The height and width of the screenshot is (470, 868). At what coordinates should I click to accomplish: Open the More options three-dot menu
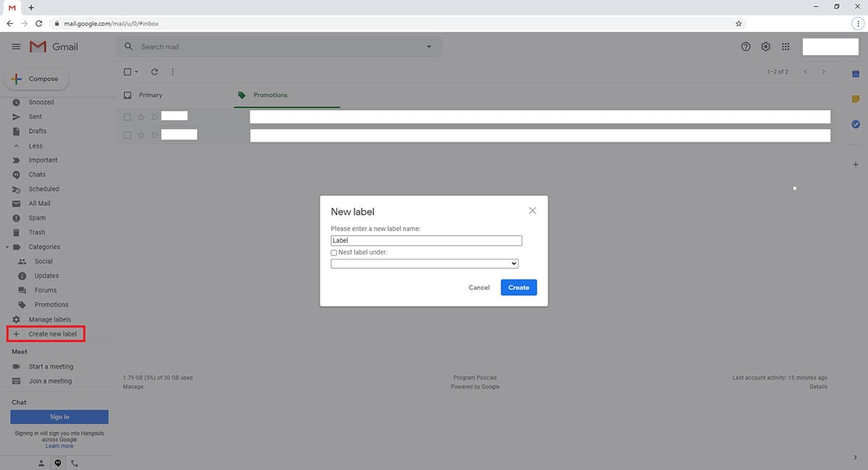172,72
